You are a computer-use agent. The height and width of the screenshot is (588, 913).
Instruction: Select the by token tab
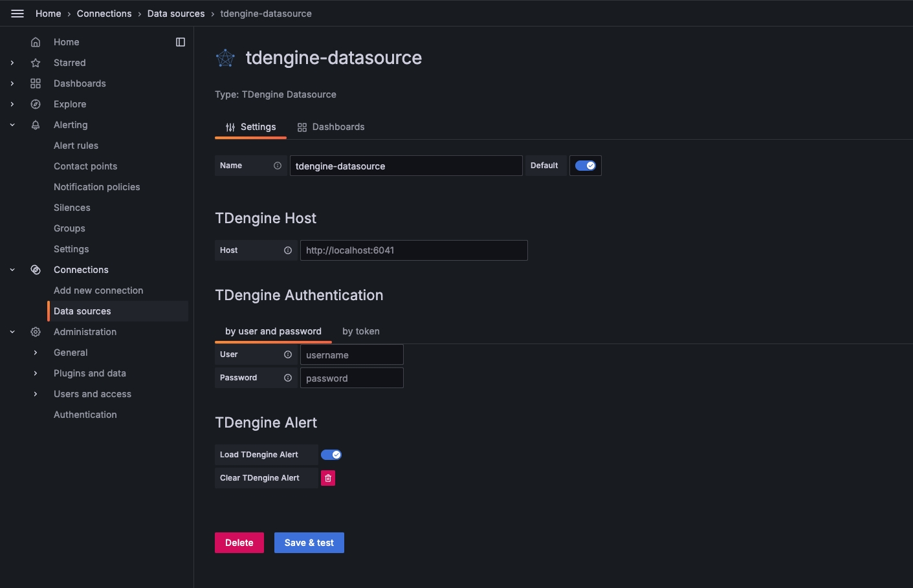pyautogui.click(x=361, y=331)
